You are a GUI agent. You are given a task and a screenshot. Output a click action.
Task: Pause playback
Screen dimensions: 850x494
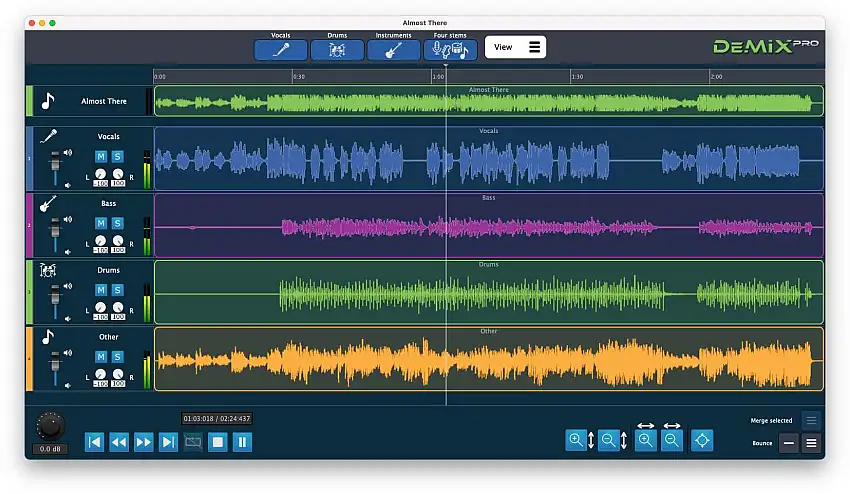click(x=242, y=442)
